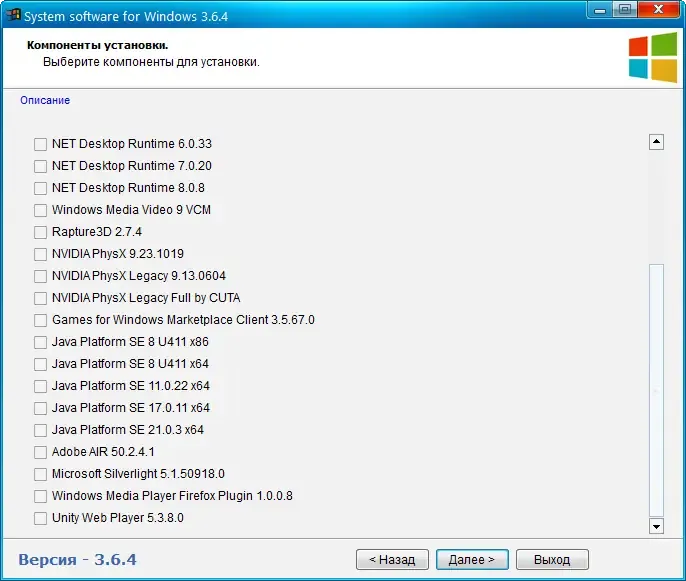The width and height of the screenshot is (686, 581).
Task: Click the Microsoft Silverlight 5.1.50918.0 label
Action: [138, 474]
